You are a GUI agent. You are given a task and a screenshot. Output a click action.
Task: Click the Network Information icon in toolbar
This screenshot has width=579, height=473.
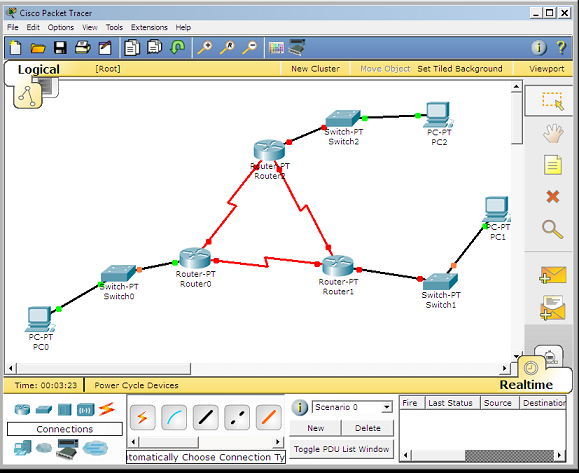coord(539,48)
